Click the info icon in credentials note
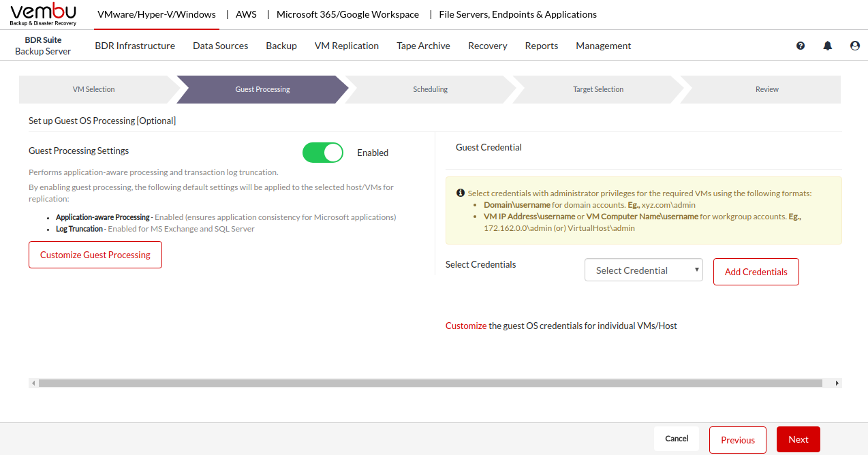This screenshot has height=455, width=868. tap(460, 193)
